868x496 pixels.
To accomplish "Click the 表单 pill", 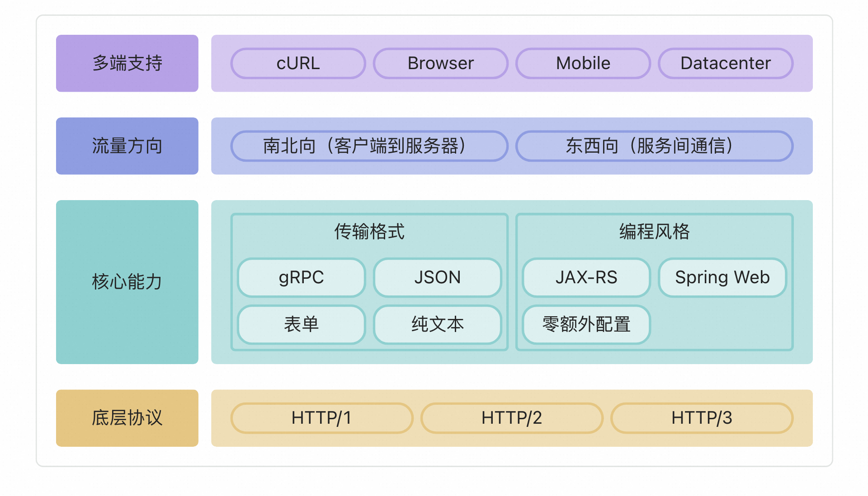I will pyautogui.click(x=301, y=324).
